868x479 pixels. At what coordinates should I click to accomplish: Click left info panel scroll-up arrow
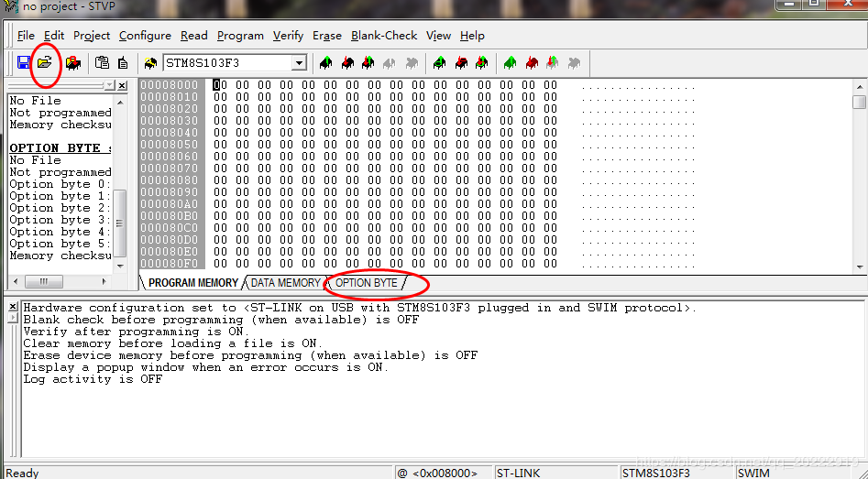click(x=121, y=102)
